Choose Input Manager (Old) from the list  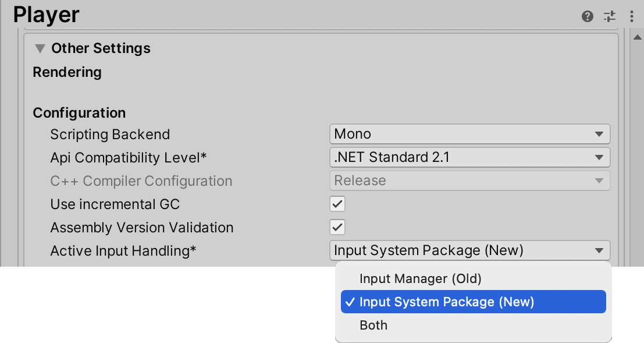pos(420,279)
